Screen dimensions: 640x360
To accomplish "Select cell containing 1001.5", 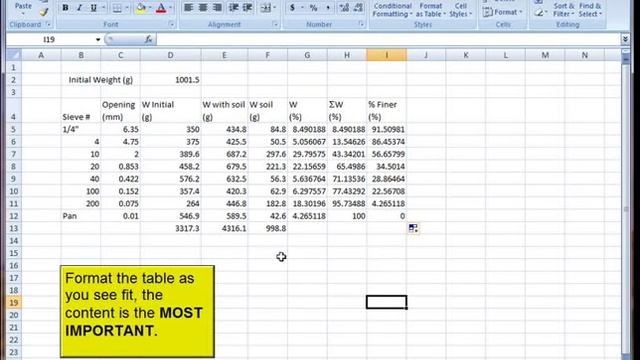I will coord(170,80).
